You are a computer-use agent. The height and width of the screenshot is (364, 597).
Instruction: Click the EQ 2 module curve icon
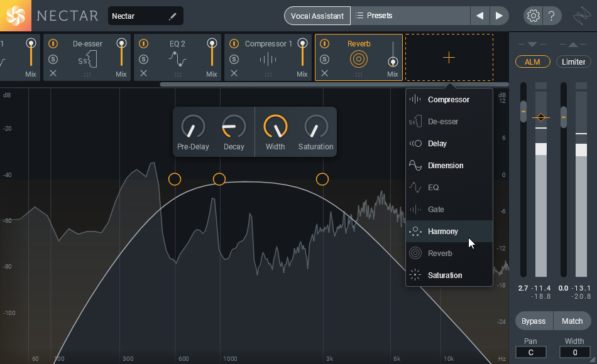click(x=177, y=59)
